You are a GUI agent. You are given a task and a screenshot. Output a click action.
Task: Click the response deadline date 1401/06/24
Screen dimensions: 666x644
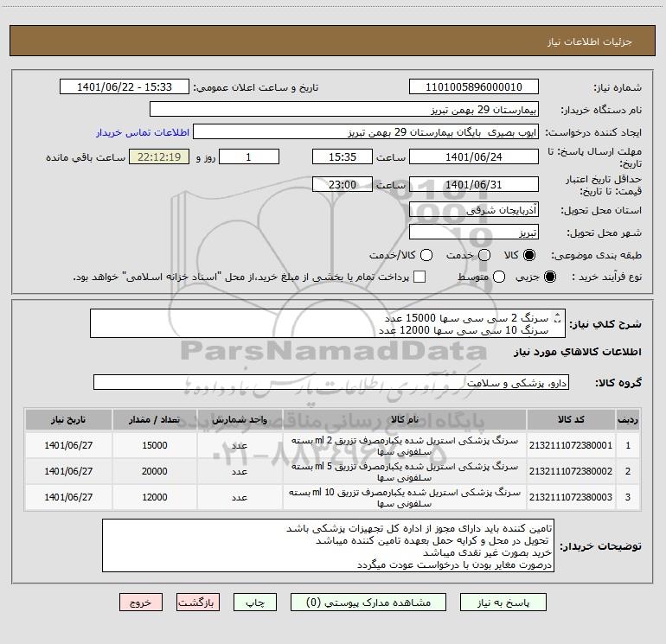pos(474,156)
